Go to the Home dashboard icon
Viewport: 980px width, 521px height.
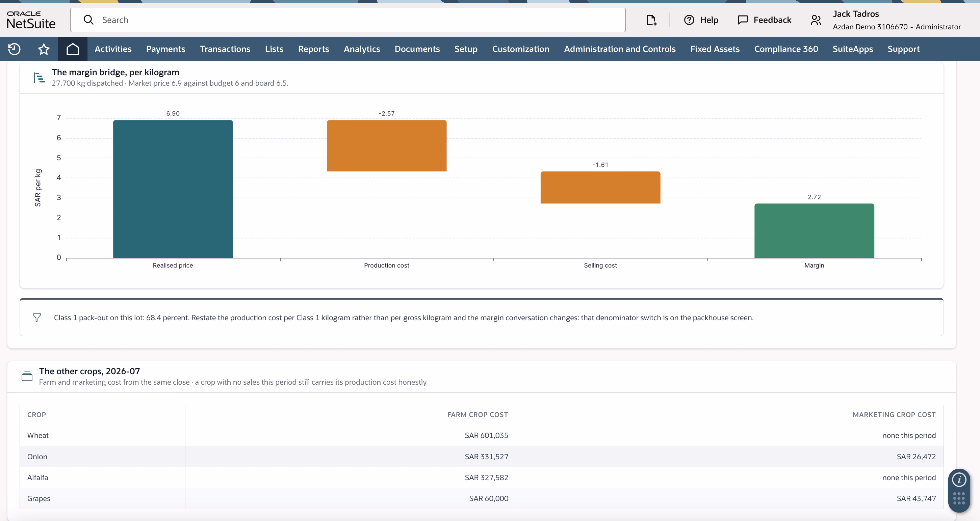click(72, 49)
